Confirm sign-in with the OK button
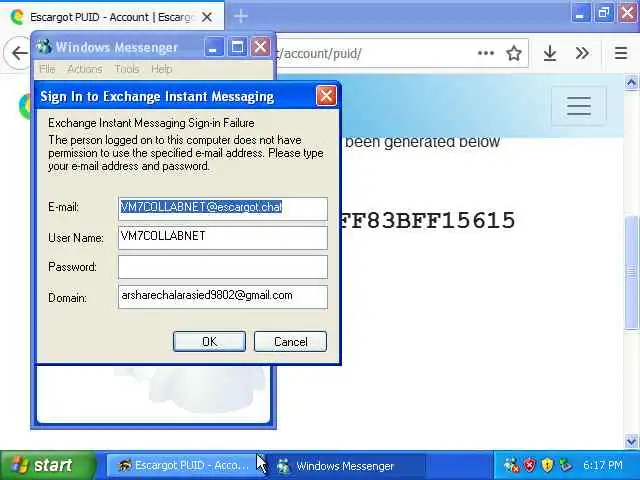The image size is (640, 480). pyautogui.click(x=209, y=341)
